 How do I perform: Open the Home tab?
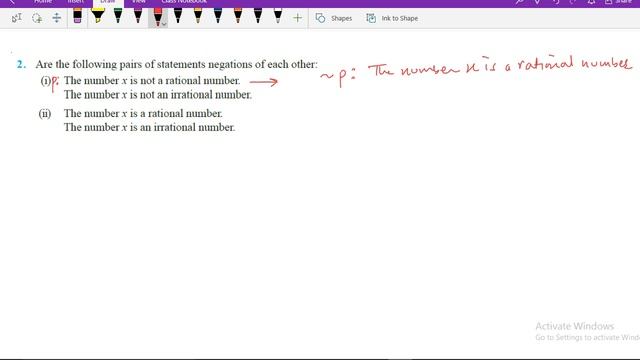pos(43,2)
